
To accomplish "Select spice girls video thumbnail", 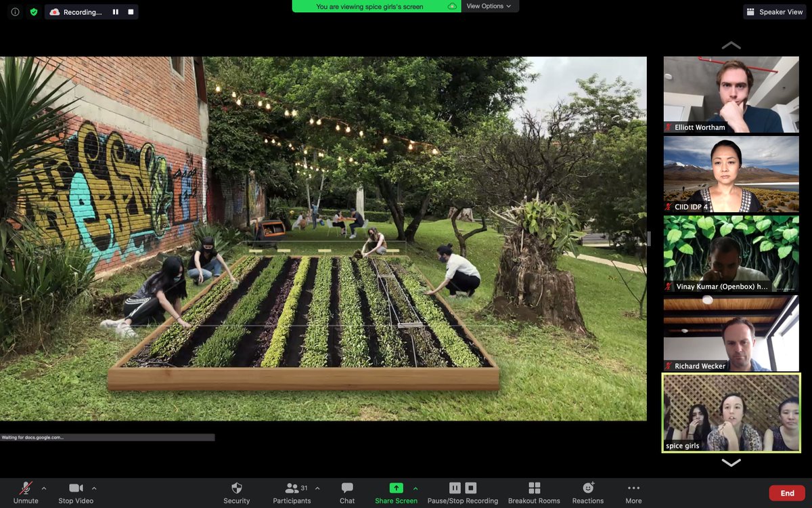I will pos(731,412).
